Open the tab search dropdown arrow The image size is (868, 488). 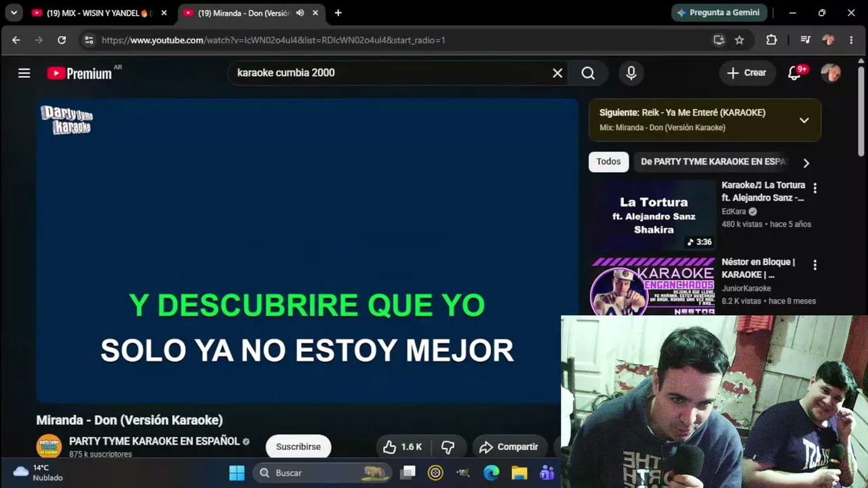tap(14, 13)
